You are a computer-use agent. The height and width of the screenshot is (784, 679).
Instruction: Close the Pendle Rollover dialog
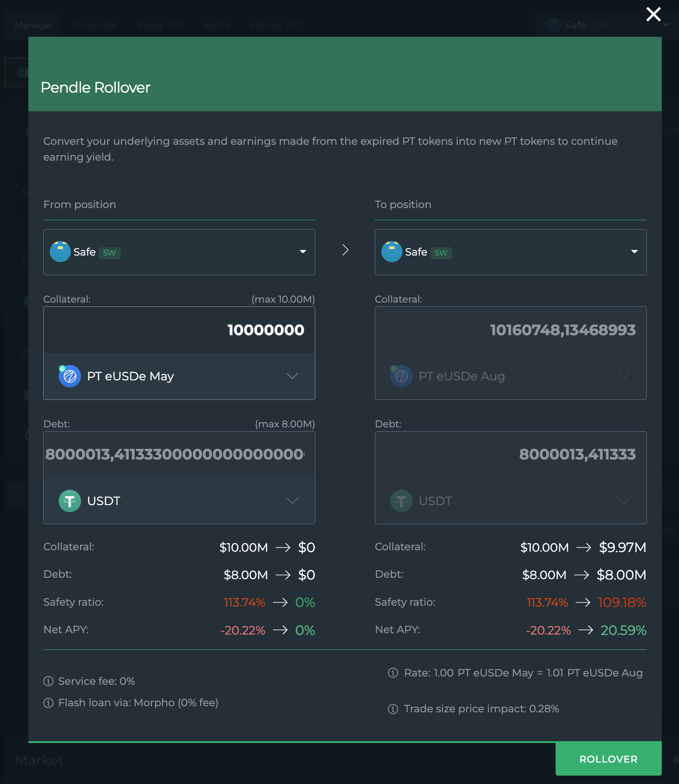point(653,14)
